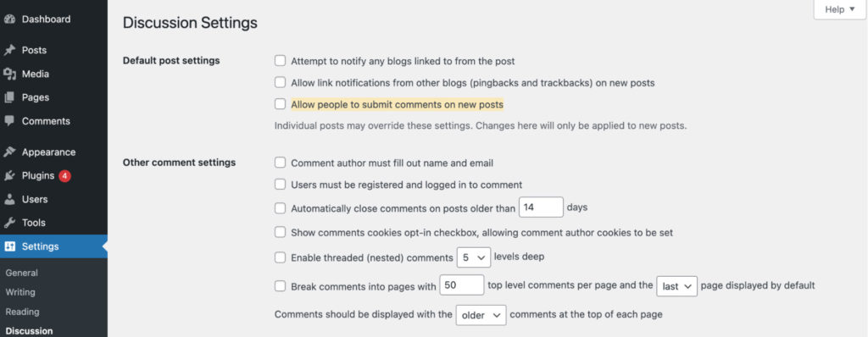Screen dimensions: 868x337
Task: Open the General settings submenu item
Action: [21, 273]
